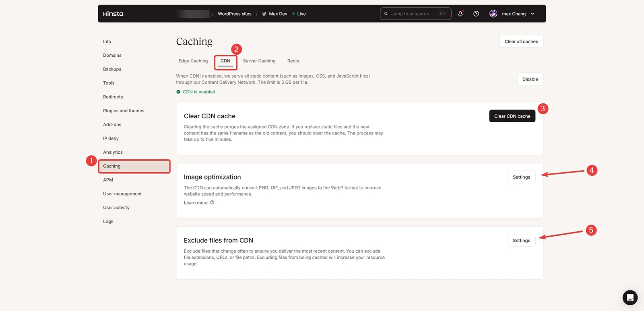Follow the Learn more link

pos(196,203)
